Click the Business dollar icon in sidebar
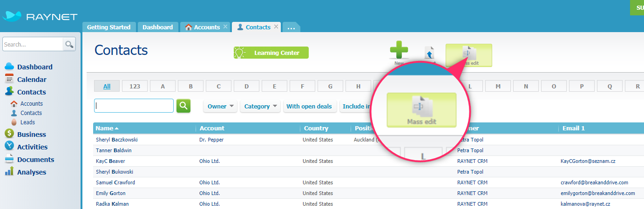 (x=9, y=134)
